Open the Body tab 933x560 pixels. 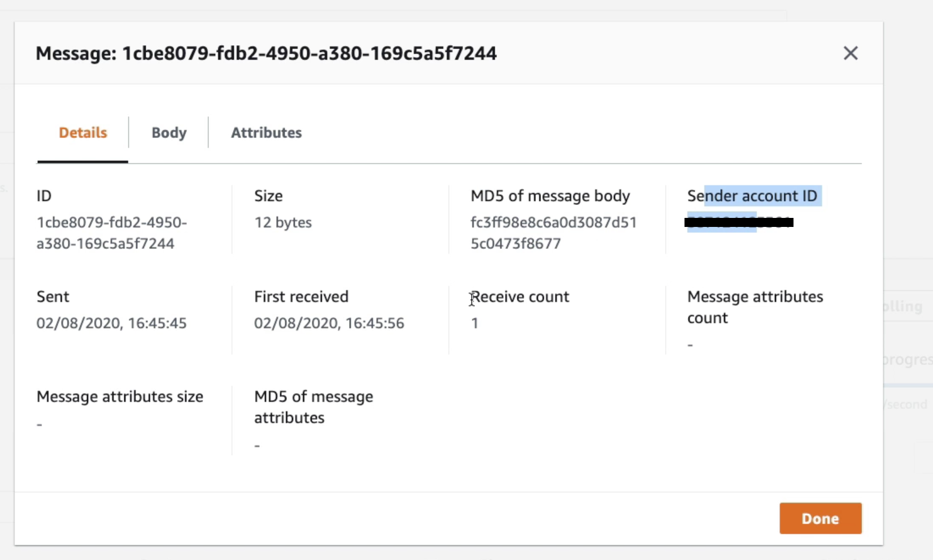click(169, 133)
